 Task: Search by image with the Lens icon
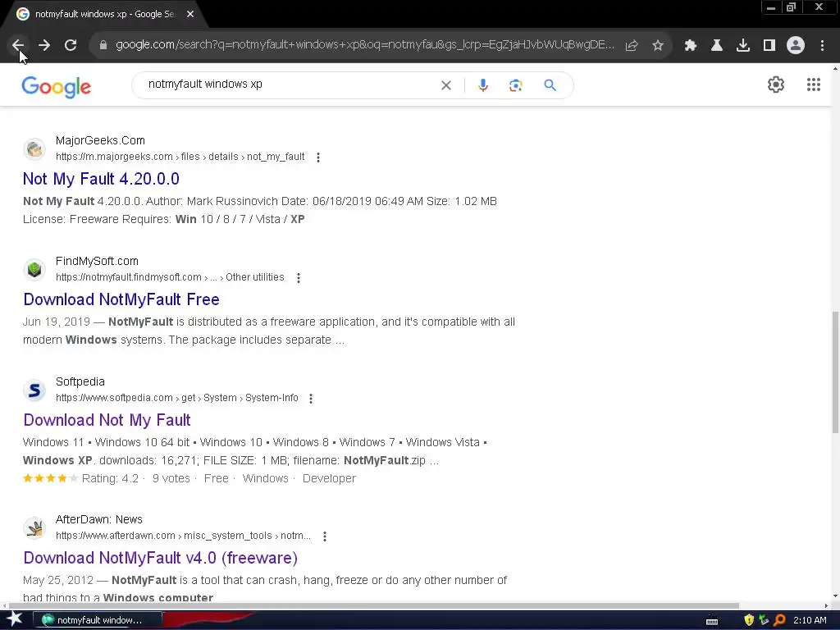point(515,85)
